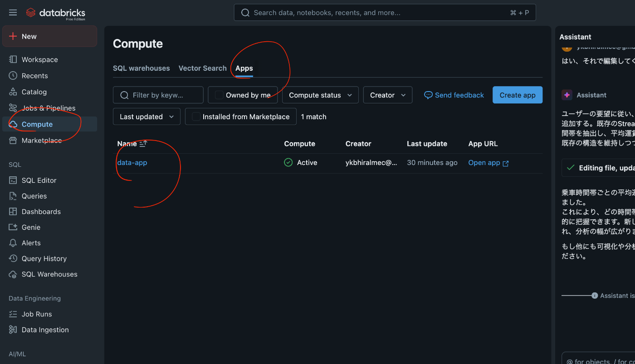The image size is (635, 364).
Task: Click the Open app link
Action: (x=488, y=163)
